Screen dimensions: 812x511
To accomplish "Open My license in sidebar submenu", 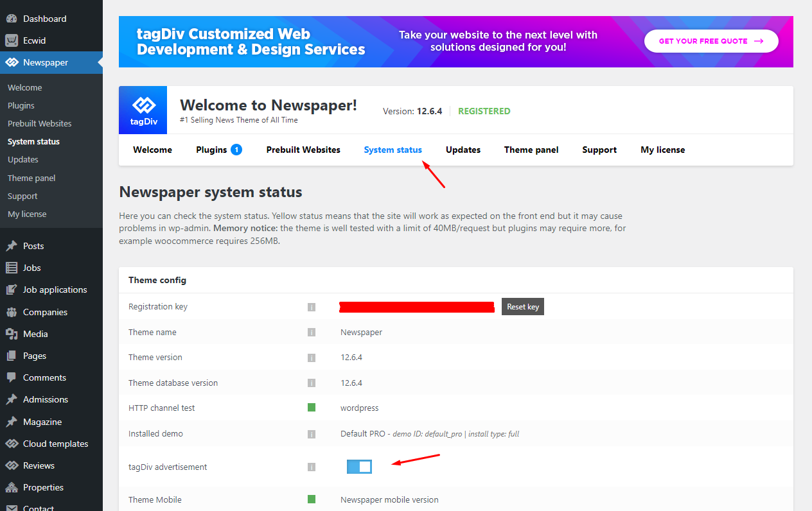I will click(27, 214).
